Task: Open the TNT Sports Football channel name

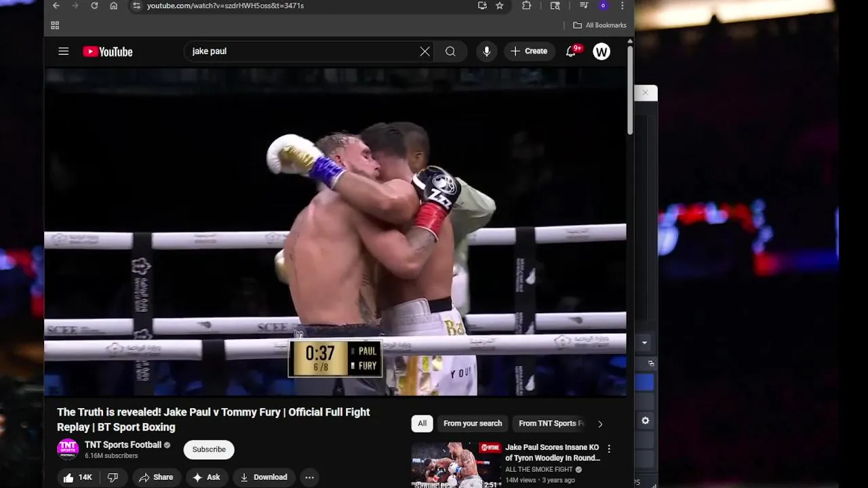Action: [123, 445]
